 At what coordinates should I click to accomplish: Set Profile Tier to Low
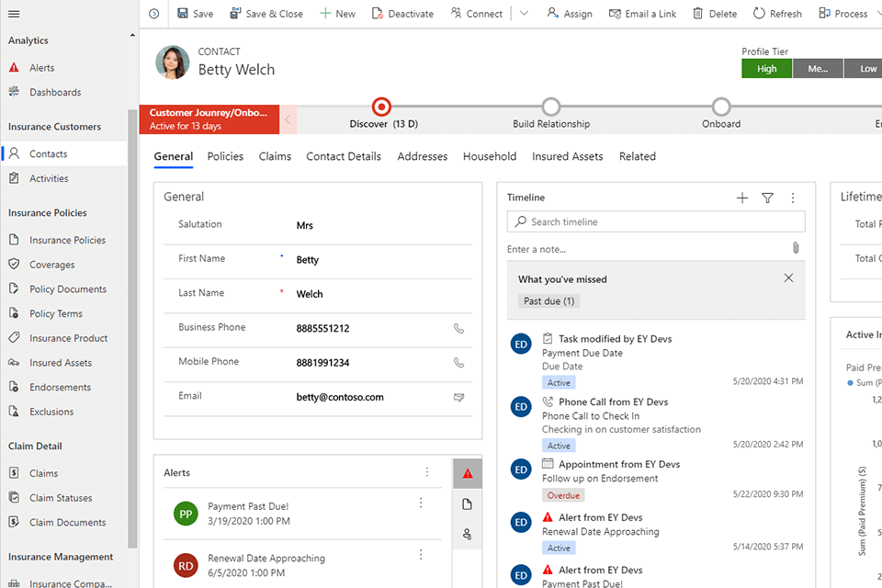[868, 69]
